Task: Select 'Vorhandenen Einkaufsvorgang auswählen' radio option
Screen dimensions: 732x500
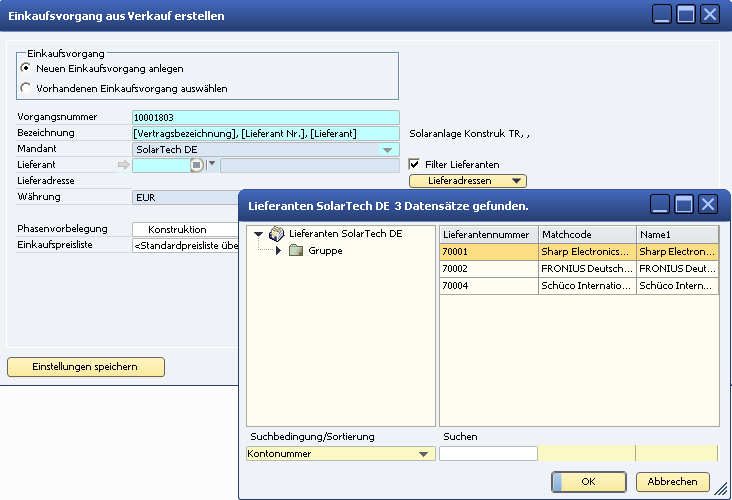Action: [26, 88]
